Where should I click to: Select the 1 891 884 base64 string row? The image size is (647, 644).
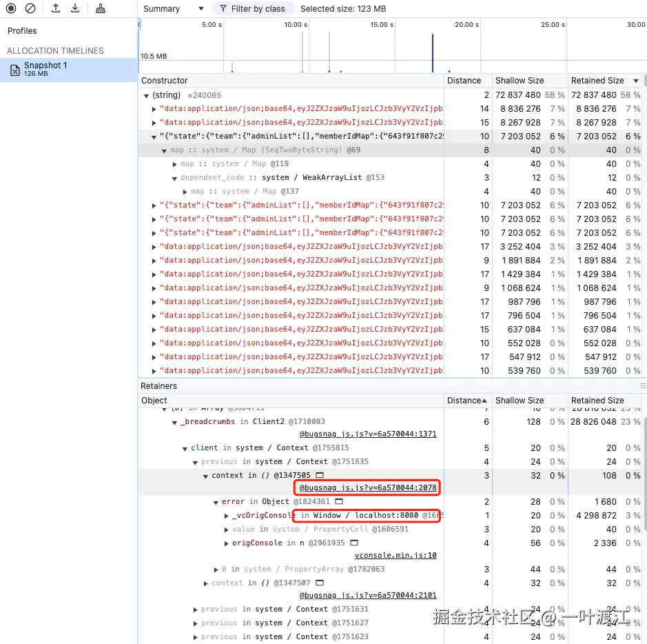tap(389, 261)
